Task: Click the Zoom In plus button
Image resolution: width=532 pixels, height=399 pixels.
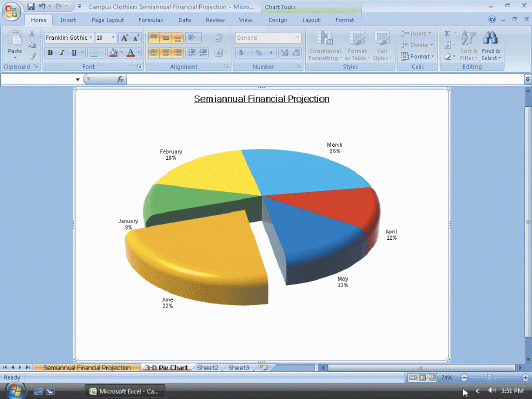Action: click(525, 377)
